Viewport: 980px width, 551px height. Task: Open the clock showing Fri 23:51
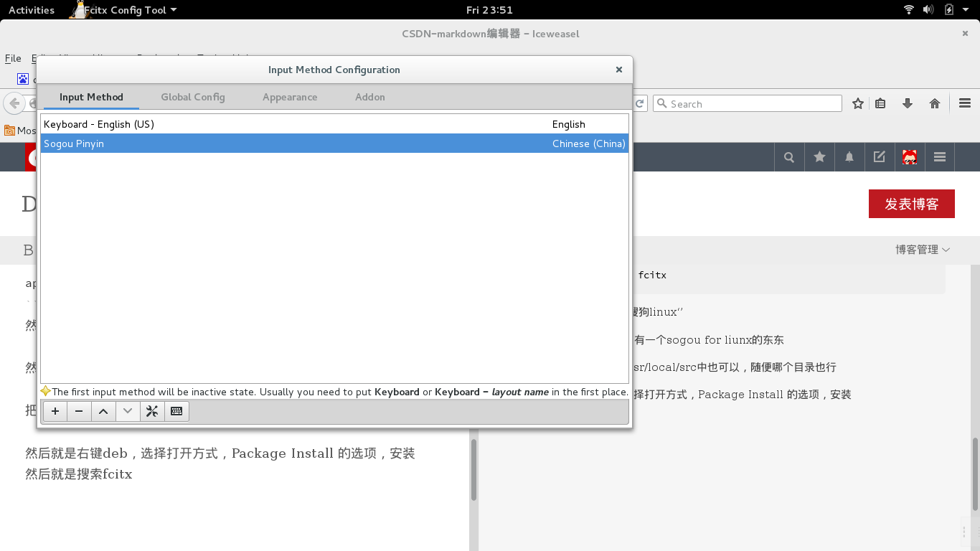coord(489,10)
